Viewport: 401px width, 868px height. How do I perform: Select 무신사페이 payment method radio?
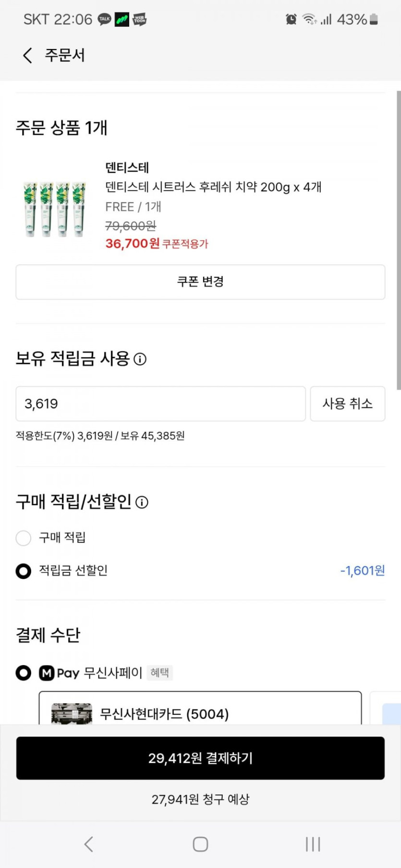point(24,673)
